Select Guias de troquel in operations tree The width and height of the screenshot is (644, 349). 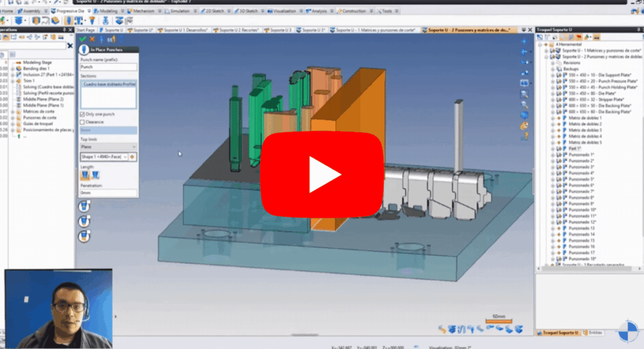[x=38, y=124]
